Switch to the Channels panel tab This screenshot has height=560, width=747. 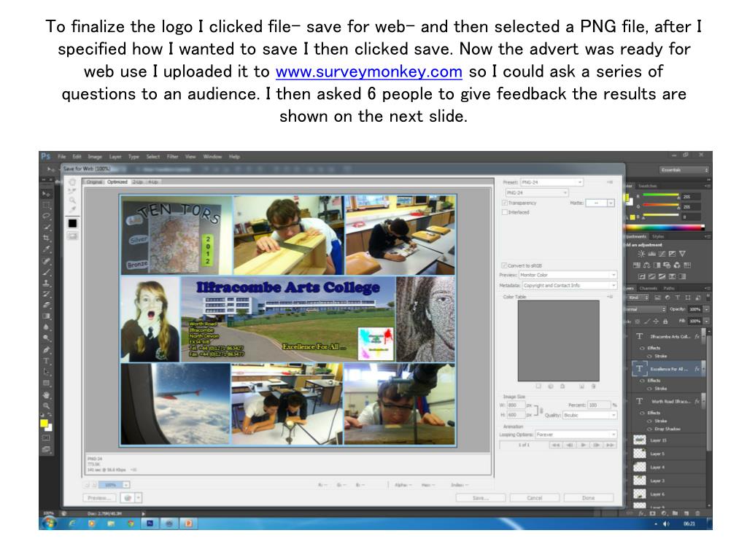(649, 289)
